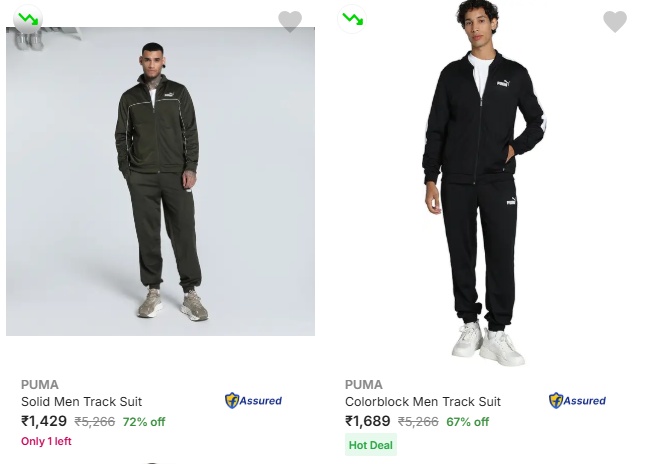Click the Hot Deal badge
The height and width of the screenshot is (464, 647).
[371, 445]
